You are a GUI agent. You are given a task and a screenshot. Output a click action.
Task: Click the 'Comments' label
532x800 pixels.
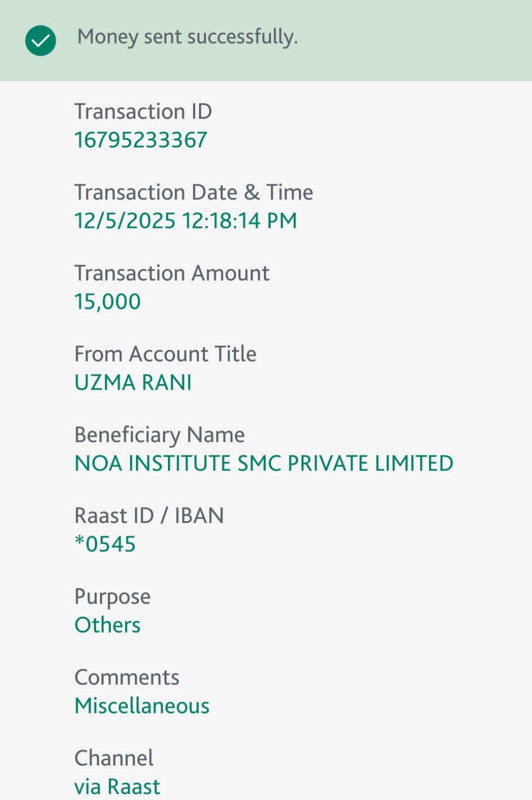pos(126,677)
